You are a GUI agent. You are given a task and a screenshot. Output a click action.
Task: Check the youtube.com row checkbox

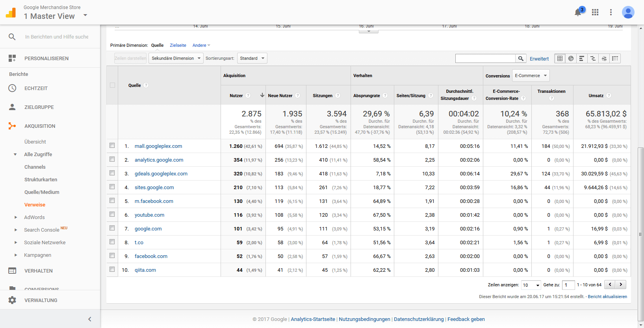click(x=112, y=214)
